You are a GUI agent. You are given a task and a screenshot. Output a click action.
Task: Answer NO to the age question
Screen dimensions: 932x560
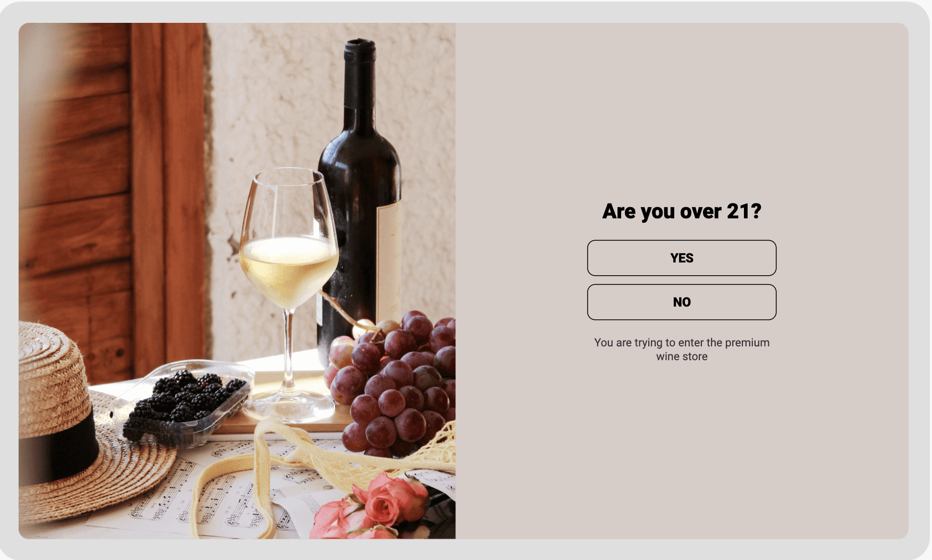[682, 302]
